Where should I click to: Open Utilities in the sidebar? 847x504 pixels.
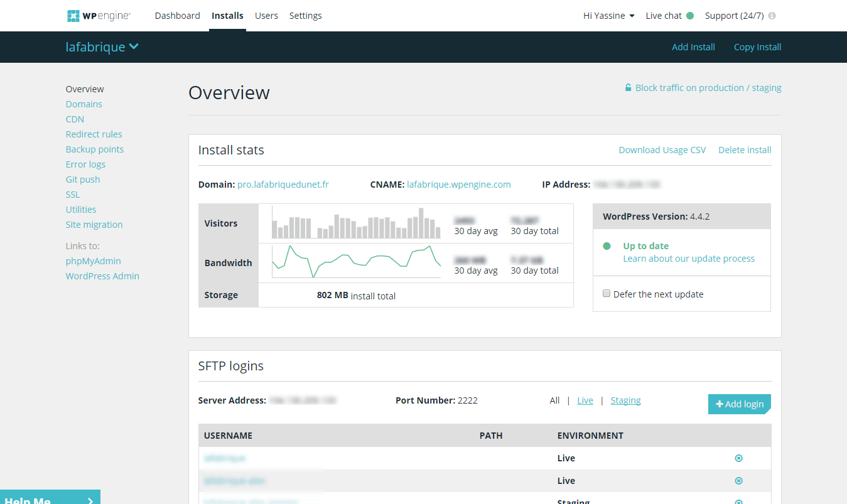tap(81, 210)
